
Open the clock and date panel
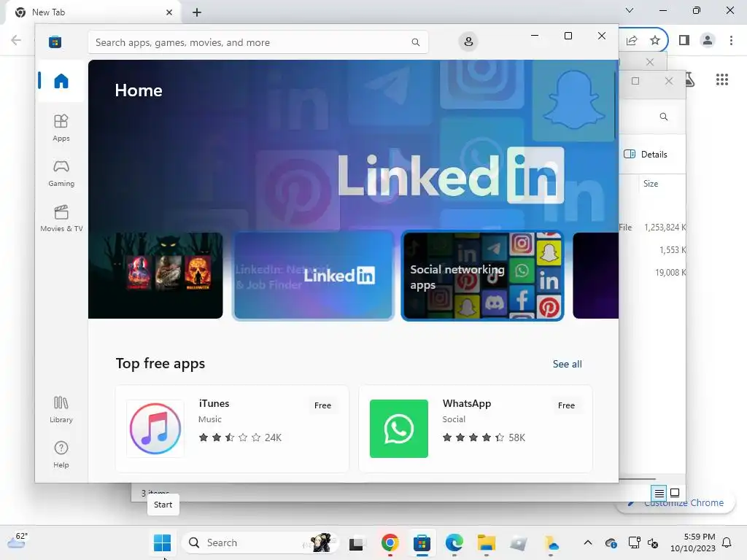click(x=693, y=542)
